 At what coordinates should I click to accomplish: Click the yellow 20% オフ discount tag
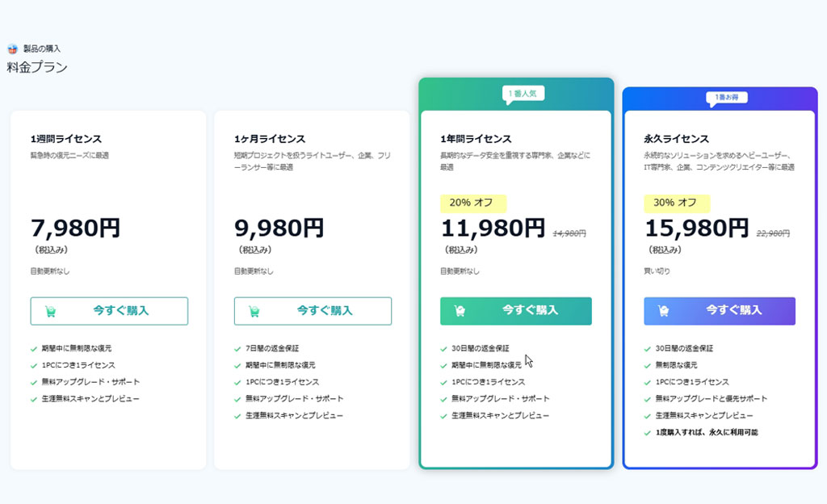pyautogui.click(x=473, y=203)
